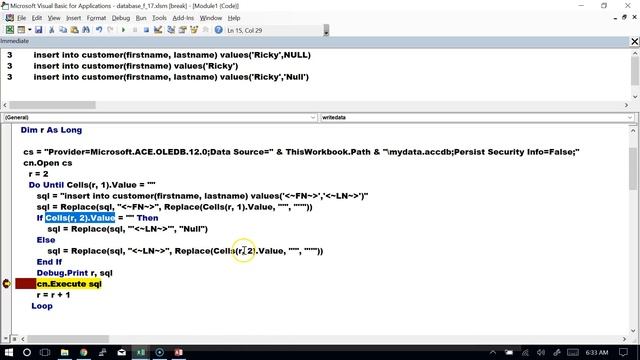Open the Window menu
This screenshot has height=360, width=640.
coord(211,18)
